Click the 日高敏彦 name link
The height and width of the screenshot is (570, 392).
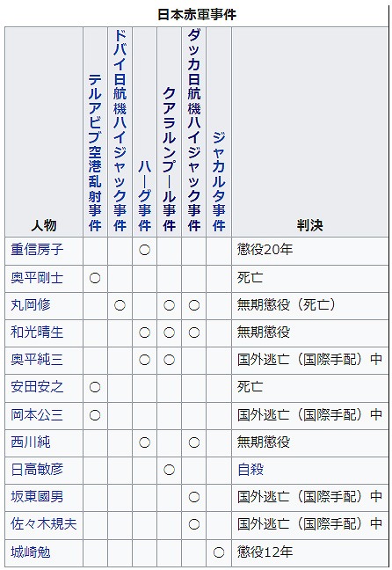point(37,470)
